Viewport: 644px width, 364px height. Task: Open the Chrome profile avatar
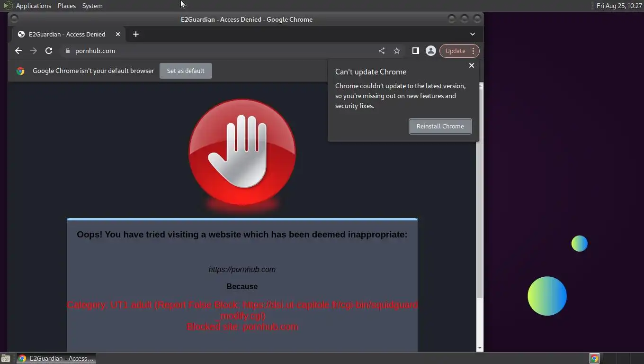430,51
